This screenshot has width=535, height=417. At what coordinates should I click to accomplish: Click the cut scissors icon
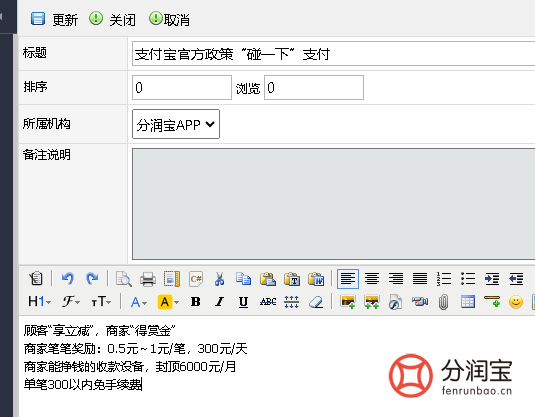pos(219,278)
